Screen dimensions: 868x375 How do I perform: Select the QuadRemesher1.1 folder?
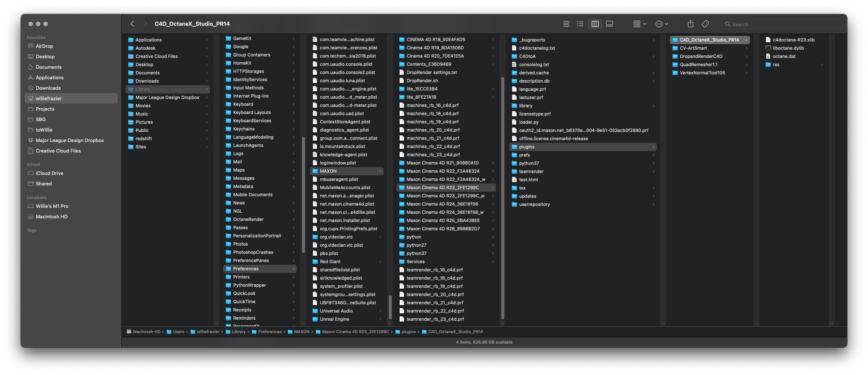(x=710, y=65)
